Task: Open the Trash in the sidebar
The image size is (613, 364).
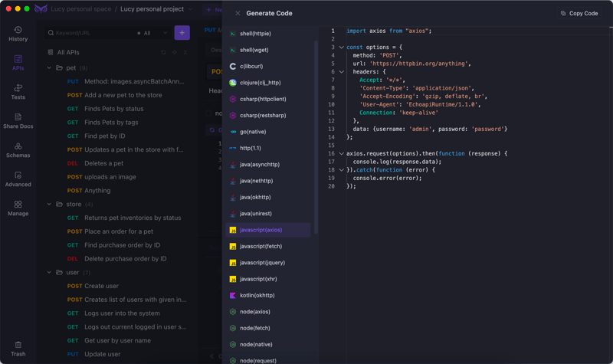Action: [x=18, y=349]
